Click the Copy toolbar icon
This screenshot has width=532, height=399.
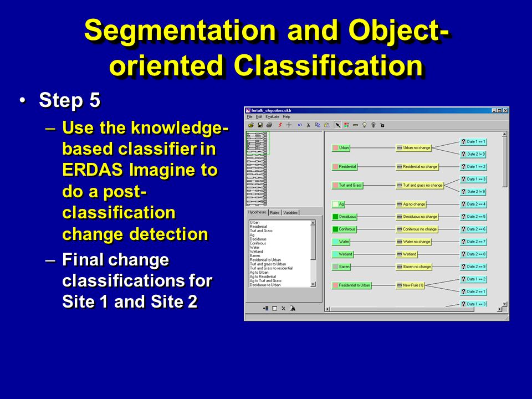click(318, 125)
